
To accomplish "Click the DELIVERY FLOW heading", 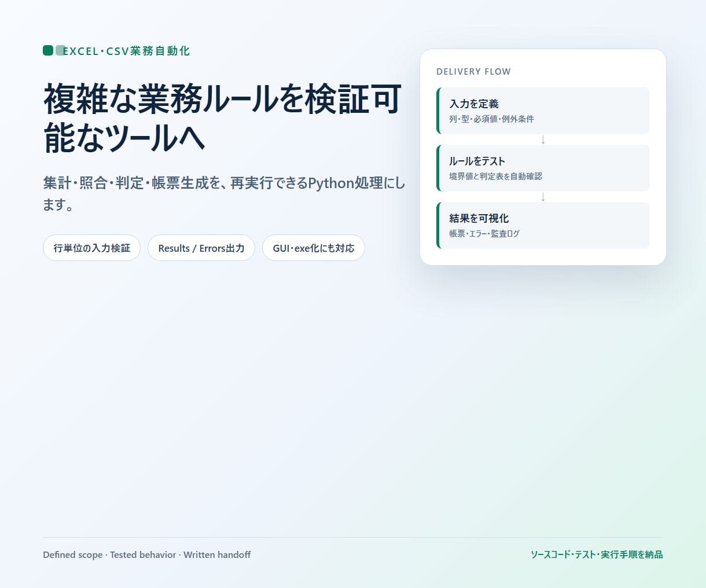I will [473, 72].
